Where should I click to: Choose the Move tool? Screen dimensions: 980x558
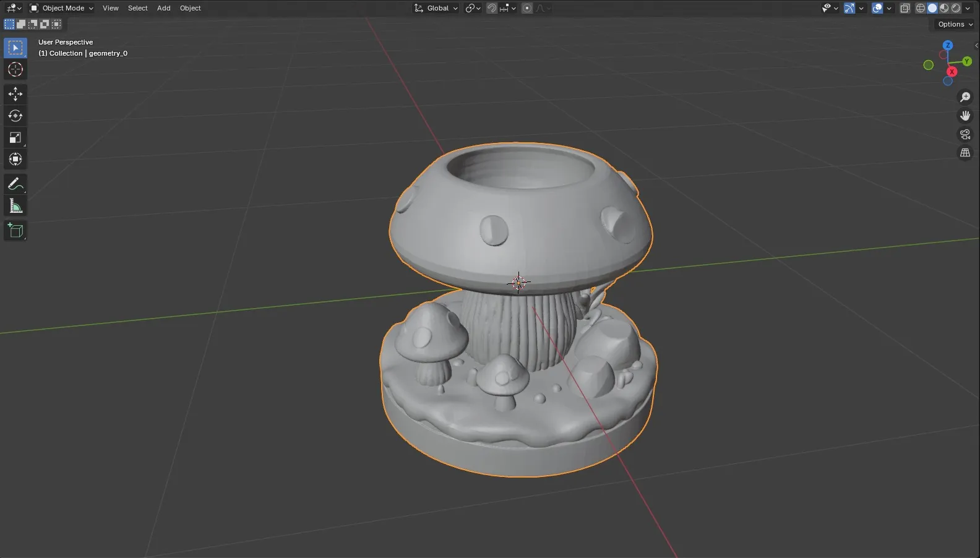point(15,94)
